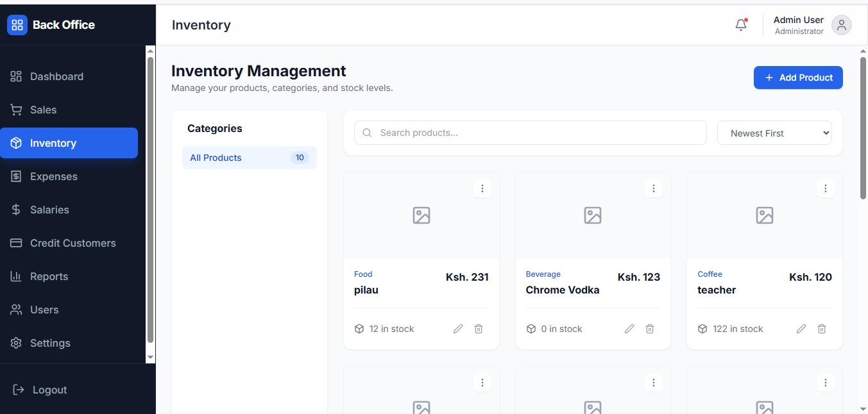Viewport: 868px width, 414px height.
Task: Open the Admin User profile avatar
Action: (x=841, y=25)
